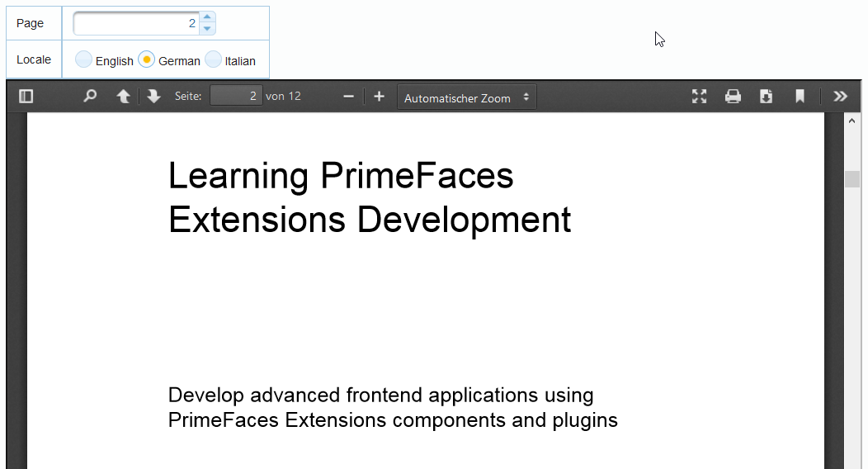
Task: Click the 'Extensions Development' title line
Action: [x=370, y=220]
